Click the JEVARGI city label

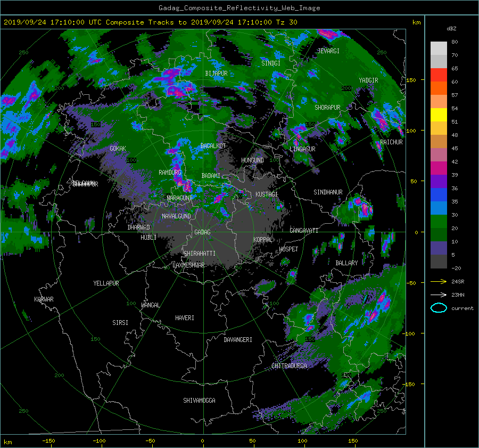(328, 51)
